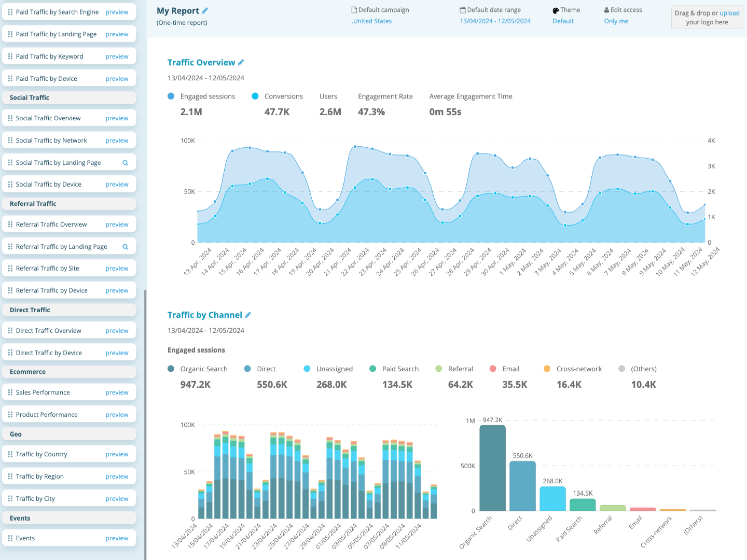Select the Social Traffic section header

click(69, 97)
